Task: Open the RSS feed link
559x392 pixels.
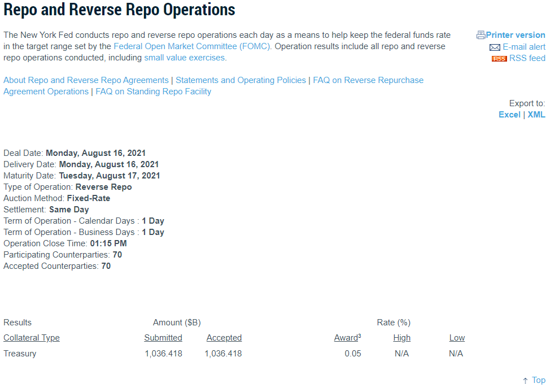Action: click(527, 58)
